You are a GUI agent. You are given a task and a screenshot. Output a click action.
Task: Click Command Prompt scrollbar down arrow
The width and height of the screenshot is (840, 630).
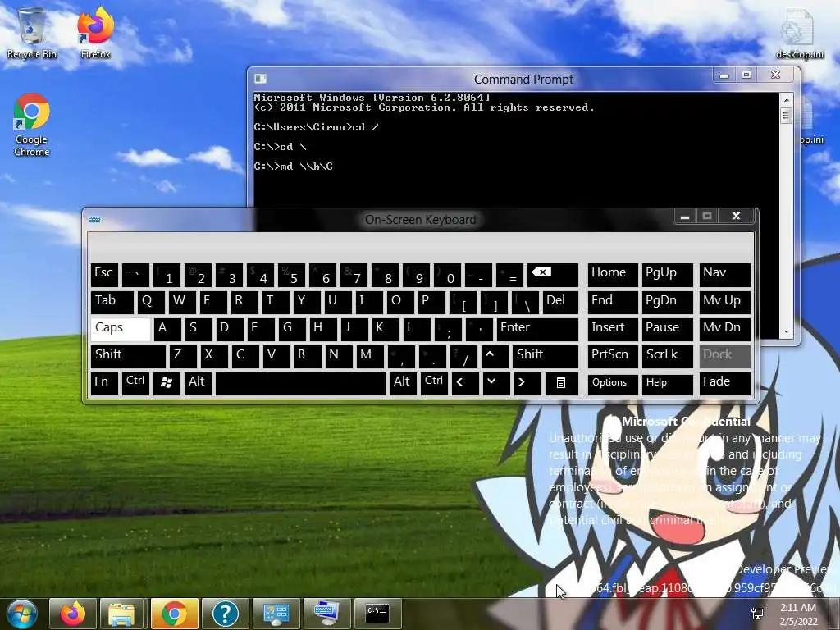coord(786,332)
